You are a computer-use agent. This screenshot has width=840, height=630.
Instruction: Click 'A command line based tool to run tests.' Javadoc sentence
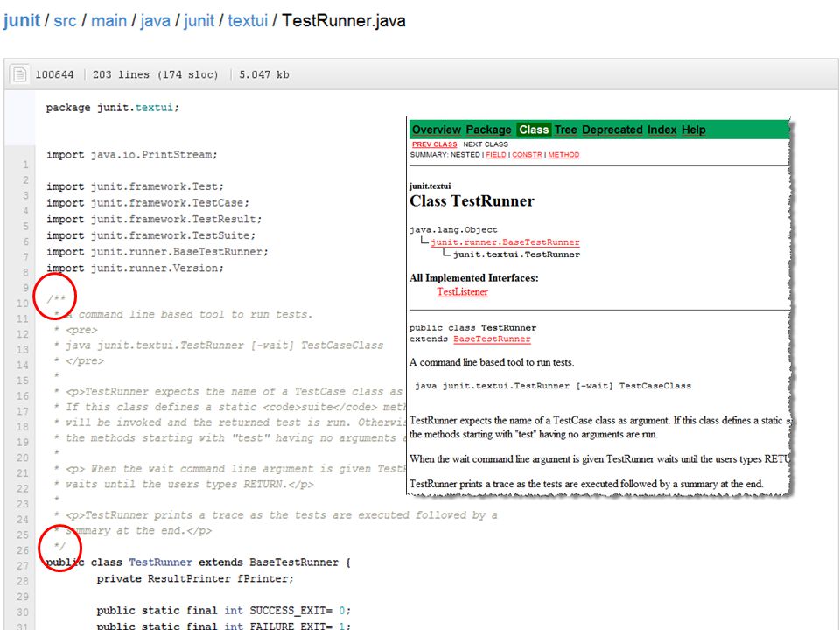point(492,362)
